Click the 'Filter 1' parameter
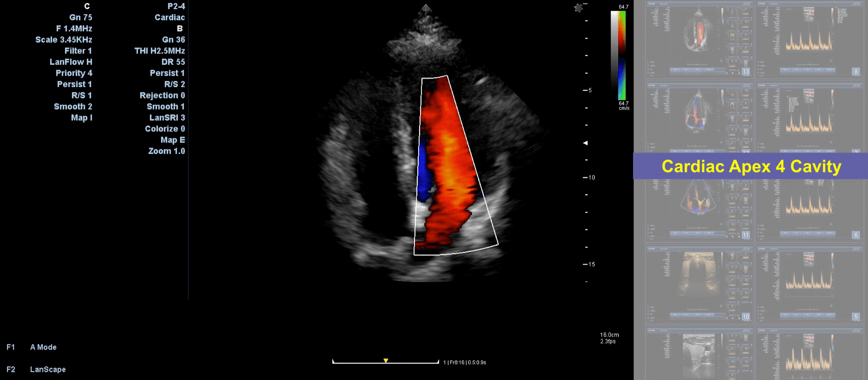The image size is (868, 380). (78, 51)
